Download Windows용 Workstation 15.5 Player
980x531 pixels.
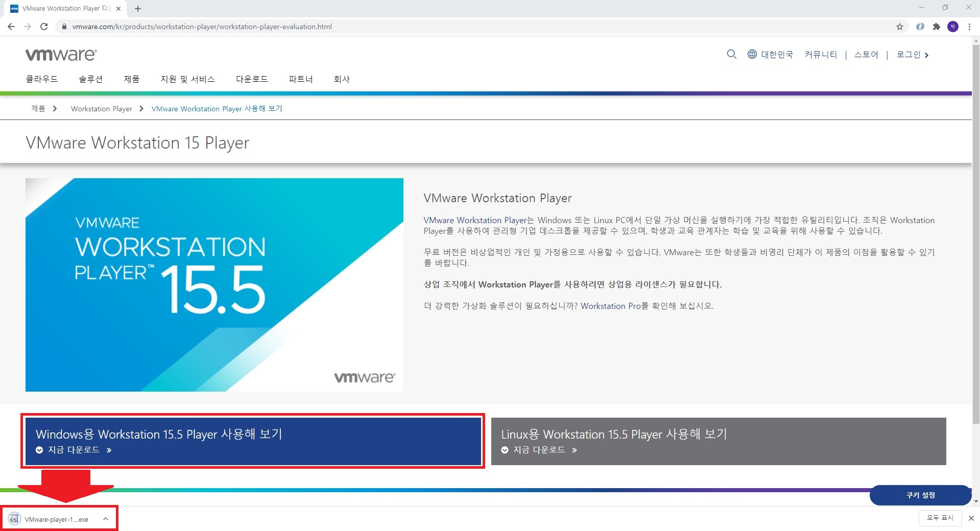click(253, 441)
